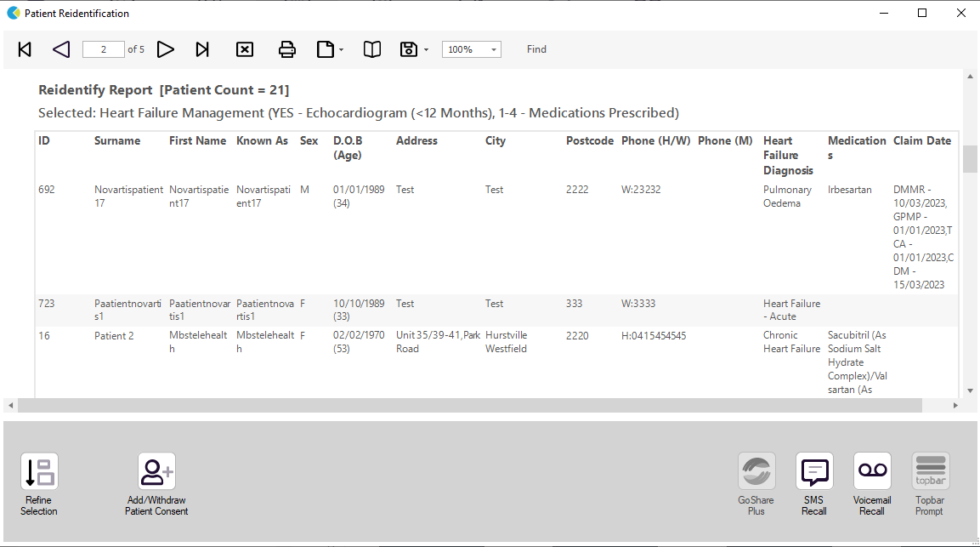Click the Surname column header
Image resolution: width=980 pixels, height=547 pixels.
117,141
